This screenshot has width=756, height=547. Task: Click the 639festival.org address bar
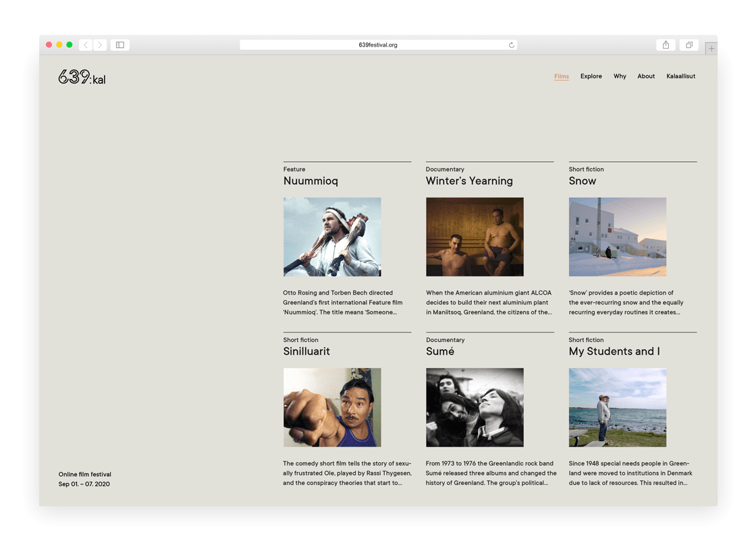[377, 45]
